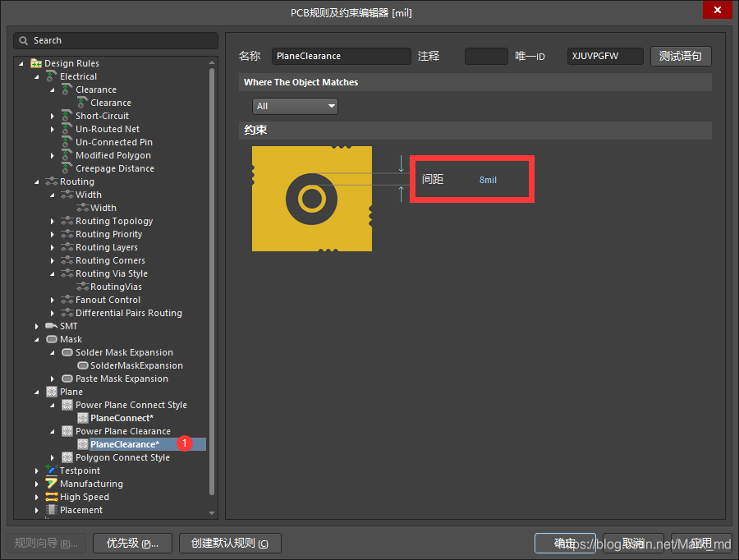Click the 名称 field containing PlaneClearance
The image size is (739, 560).
pos(341,56)
